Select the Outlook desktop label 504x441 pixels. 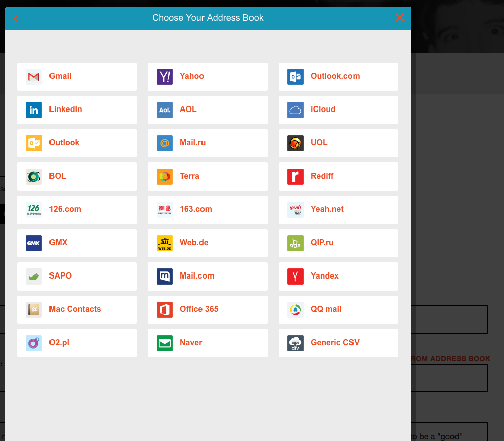[64, 143]
